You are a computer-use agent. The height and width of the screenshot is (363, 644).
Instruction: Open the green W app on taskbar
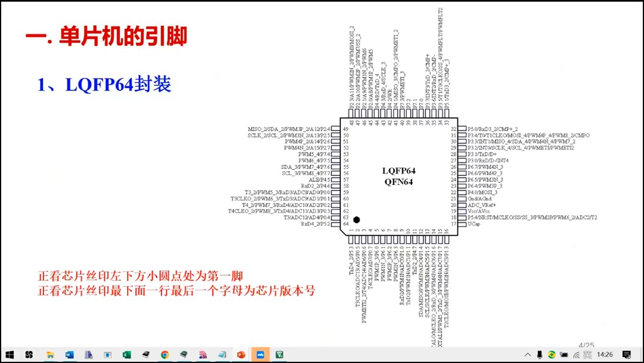(x=280, y=355)
